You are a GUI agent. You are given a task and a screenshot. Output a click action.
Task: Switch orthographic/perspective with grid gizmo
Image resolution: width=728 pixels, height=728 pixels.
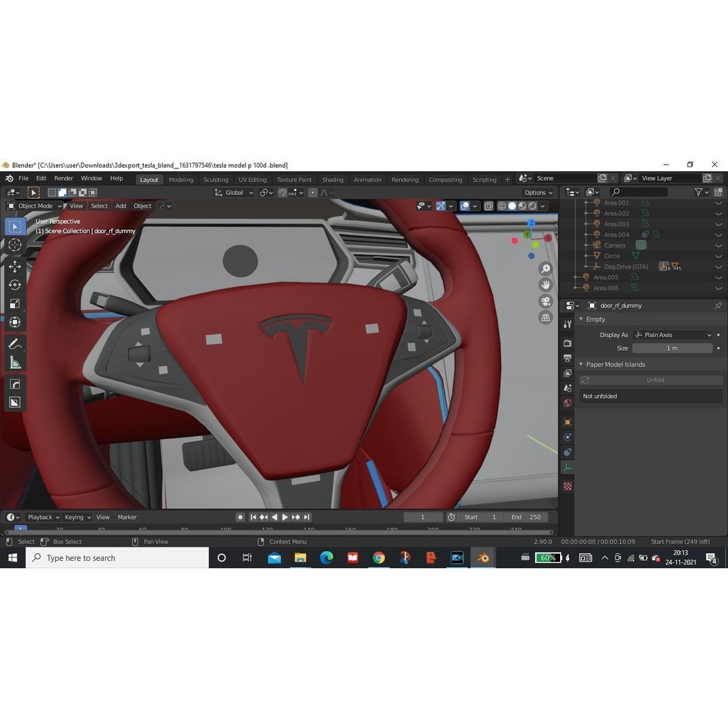coord(545,317)
